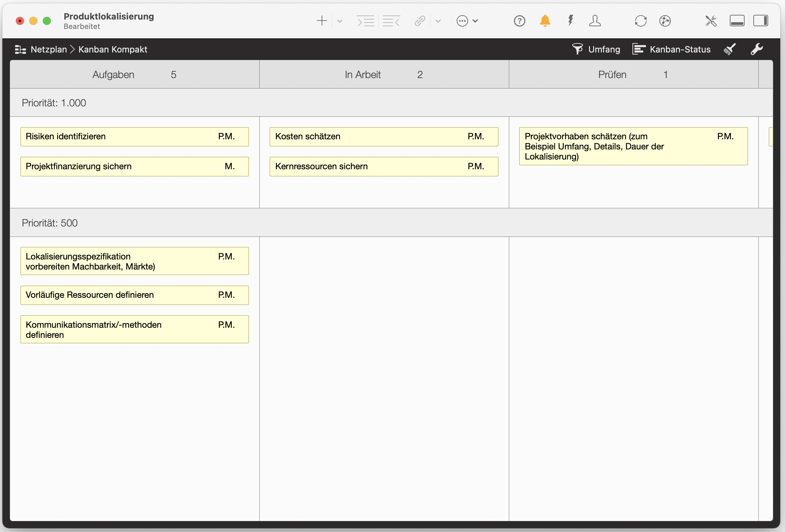Toggle the right inspector panel
This screenshot has width=785, height=532.
click(x=761, y=21)
